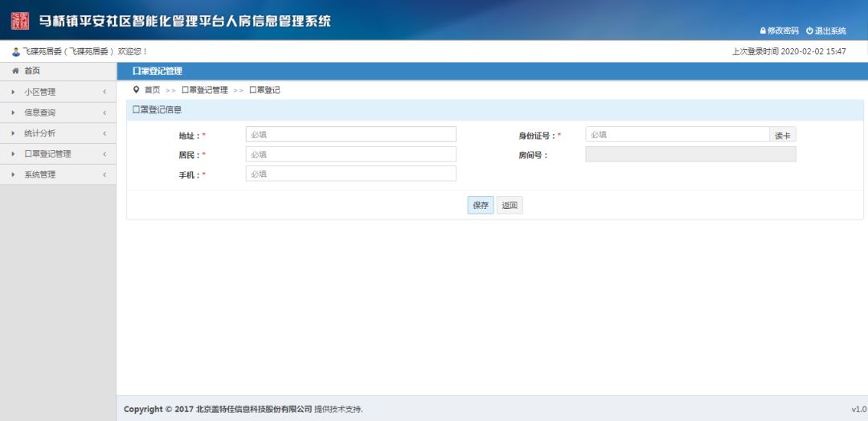The image size is (868, 421).
Task: Open the 首页 sidebar item
Action: tap(58, 71)
